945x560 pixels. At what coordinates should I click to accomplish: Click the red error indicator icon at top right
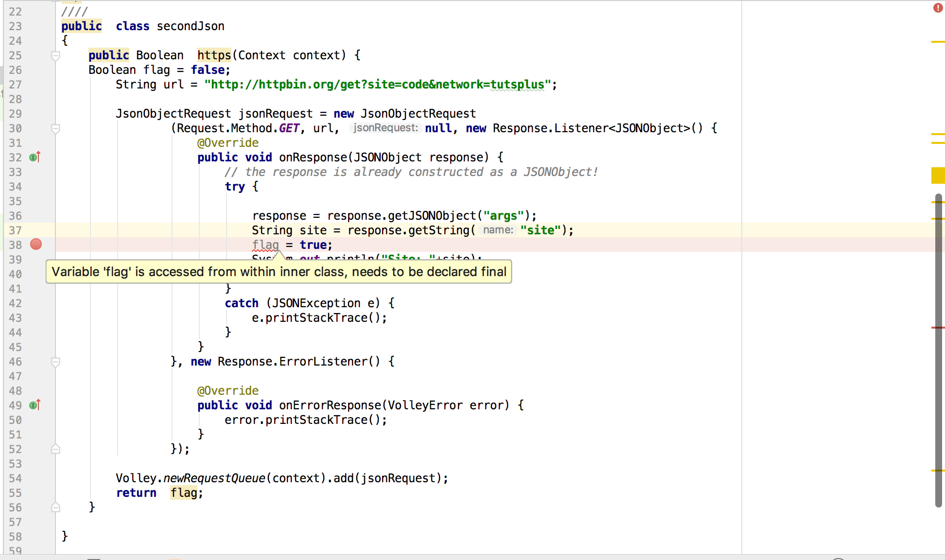938,8
